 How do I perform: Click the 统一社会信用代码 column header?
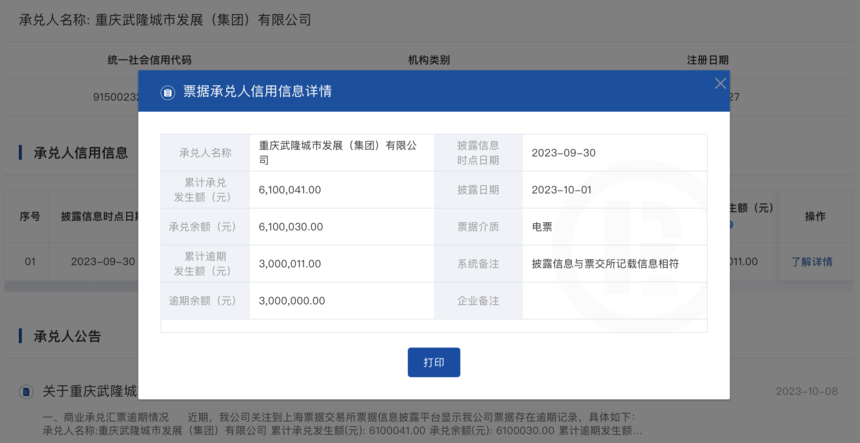[x=150, y=60]
